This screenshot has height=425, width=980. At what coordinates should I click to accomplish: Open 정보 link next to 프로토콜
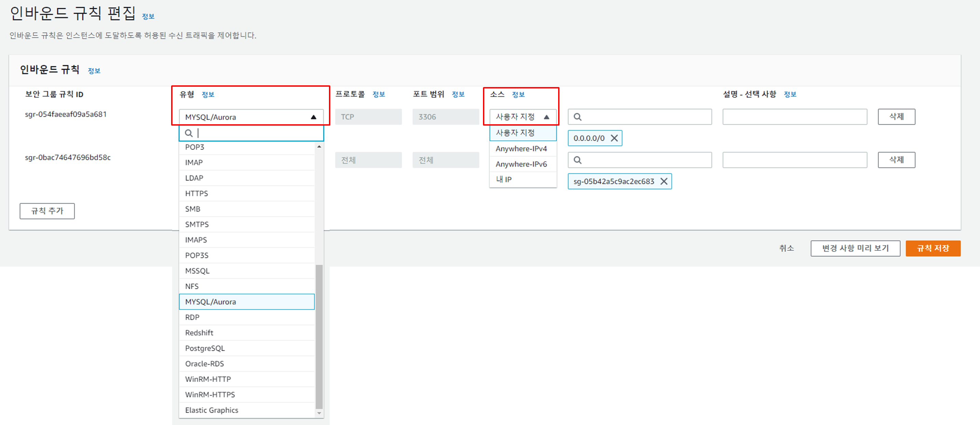378,94
